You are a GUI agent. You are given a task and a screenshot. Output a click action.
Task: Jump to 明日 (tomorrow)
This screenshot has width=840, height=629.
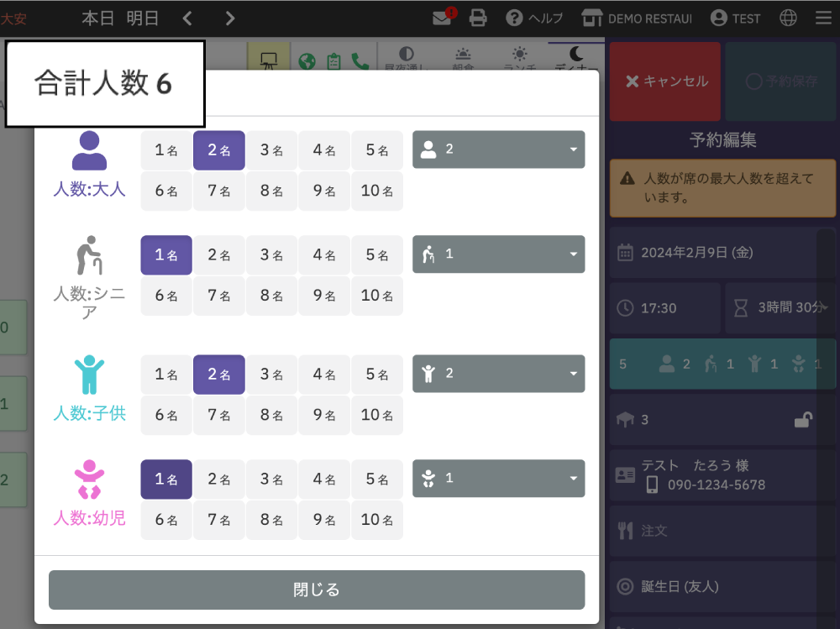(x=143, y=18)
